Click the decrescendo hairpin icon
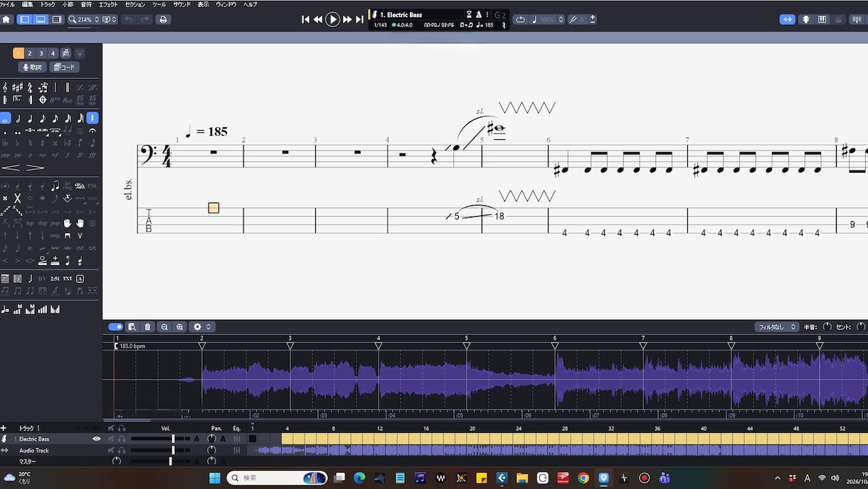Screen dimensions: 868x489 click(35, 168)
